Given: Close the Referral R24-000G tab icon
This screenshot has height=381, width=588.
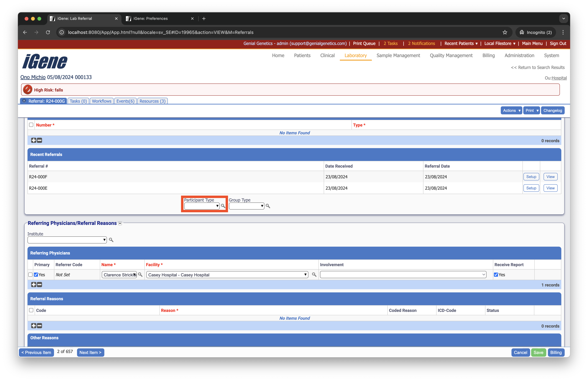Looking at the screenshot, I should pyautogui.click(x=24, y=101).
